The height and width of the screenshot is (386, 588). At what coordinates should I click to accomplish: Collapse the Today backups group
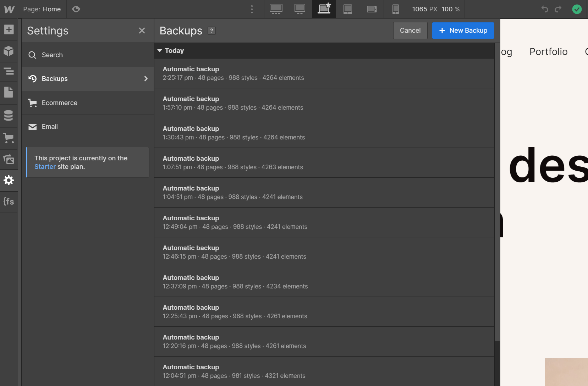[160, 51]
